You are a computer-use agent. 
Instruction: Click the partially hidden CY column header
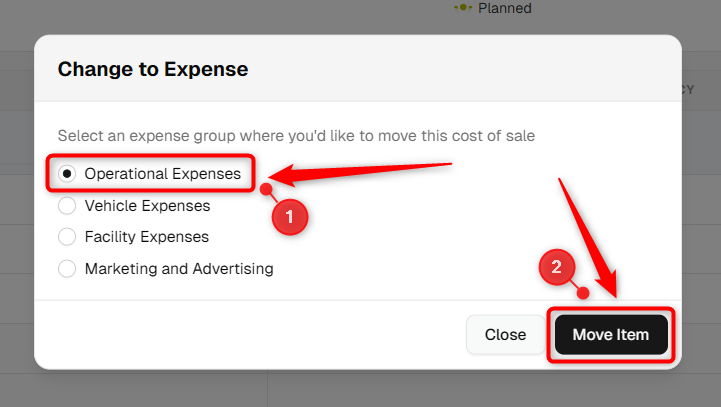(688, 89)
